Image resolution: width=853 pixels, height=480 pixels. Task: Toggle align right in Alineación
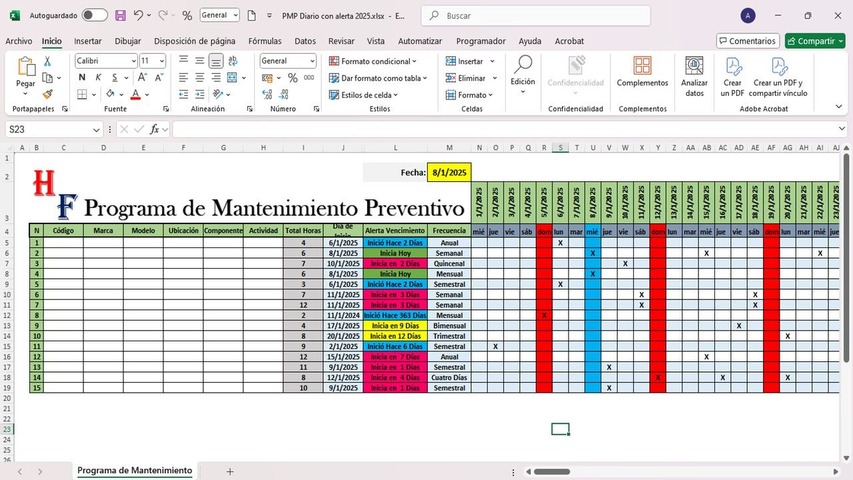(216, 78)
